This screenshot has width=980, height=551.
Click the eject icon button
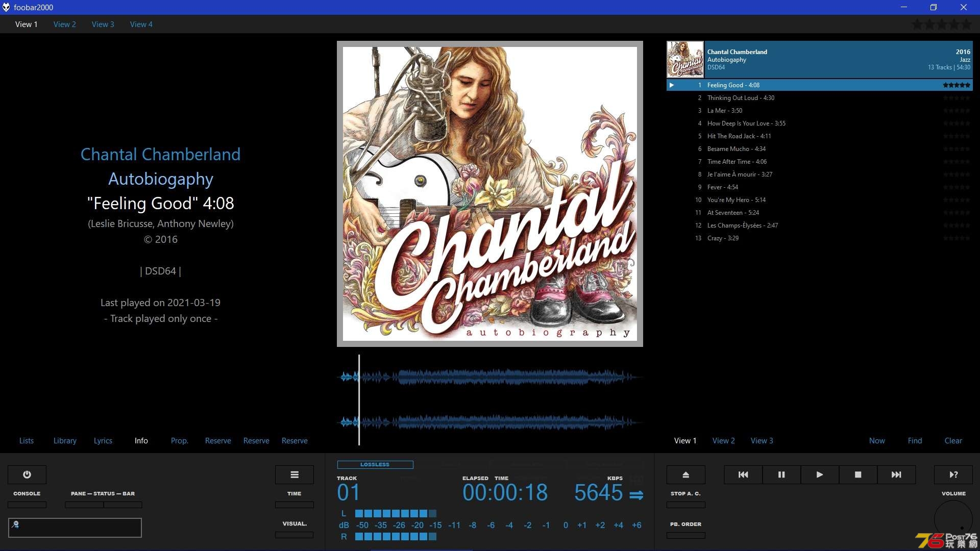pos(686,474)
